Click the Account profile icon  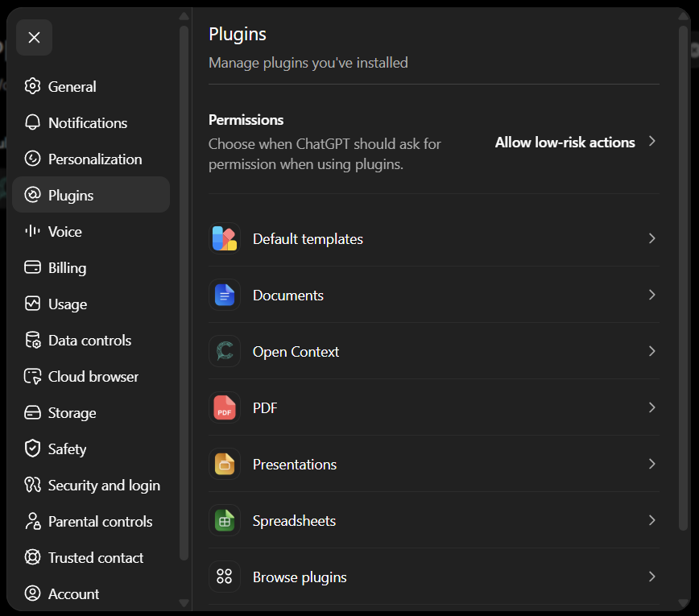[x=32, y=593]
